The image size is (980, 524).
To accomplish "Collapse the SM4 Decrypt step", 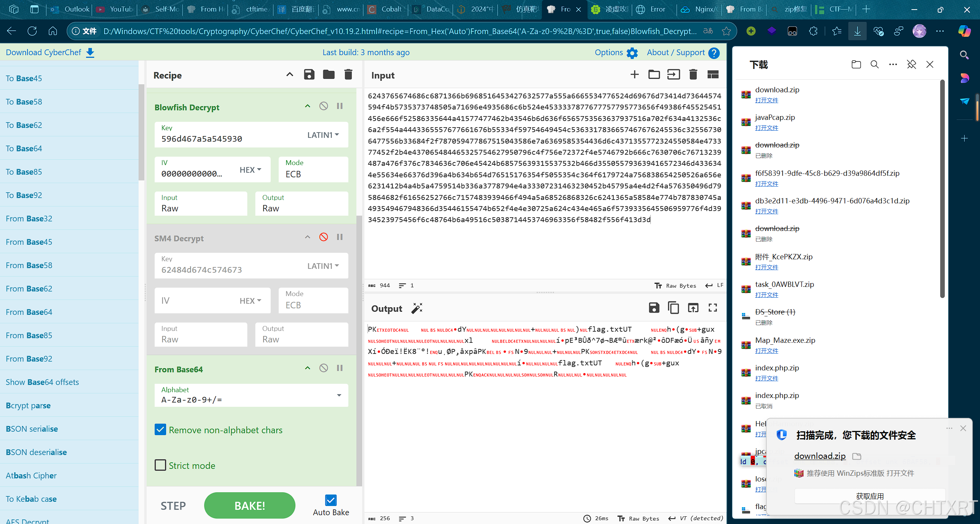I will (307, 237).
